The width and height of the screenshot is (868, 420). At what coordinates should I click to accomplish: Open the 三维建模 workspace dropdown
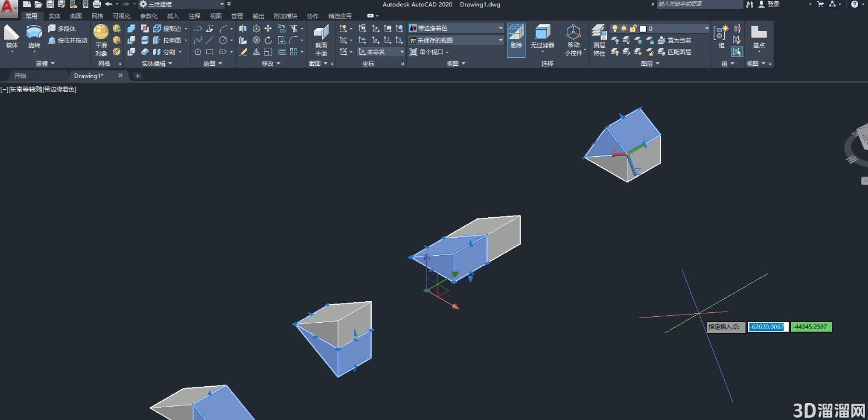pyautogui.click(x=182, y=4)
